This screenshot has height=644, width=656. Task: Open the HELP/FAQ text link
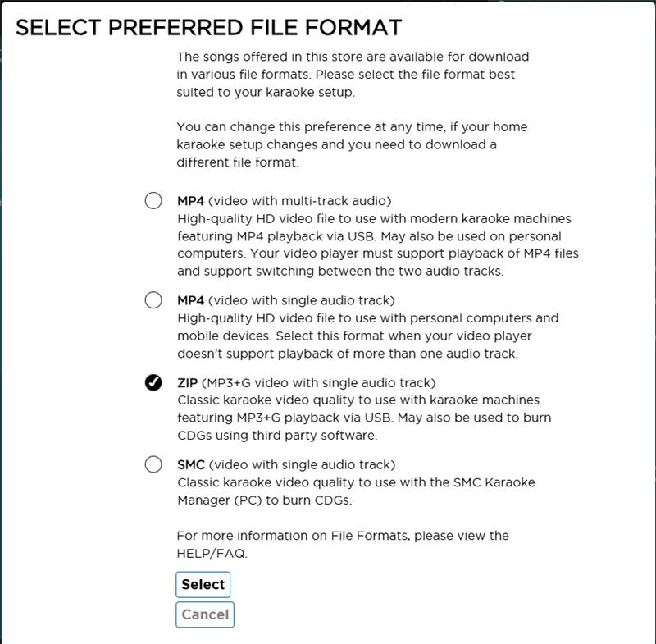(x=212, y=553)
